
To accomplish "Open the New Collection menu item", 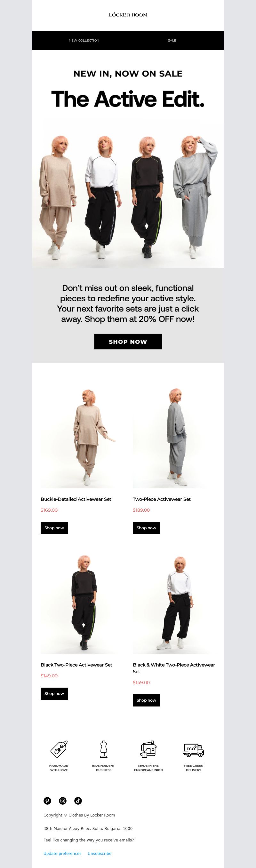I will [84, 40].
